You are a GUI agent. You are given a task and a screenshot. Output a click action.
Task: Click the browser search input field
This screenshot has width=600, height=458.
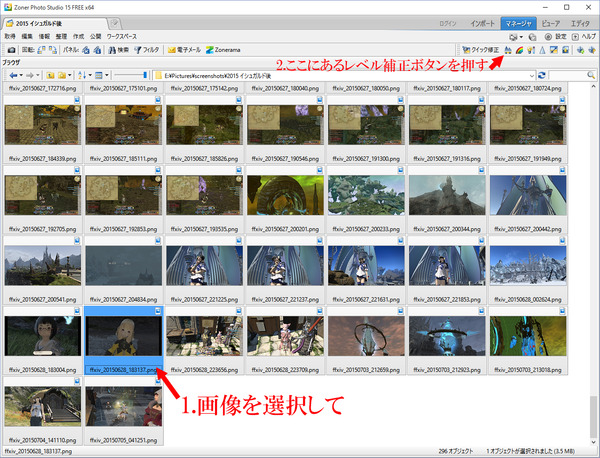[567, 75]
